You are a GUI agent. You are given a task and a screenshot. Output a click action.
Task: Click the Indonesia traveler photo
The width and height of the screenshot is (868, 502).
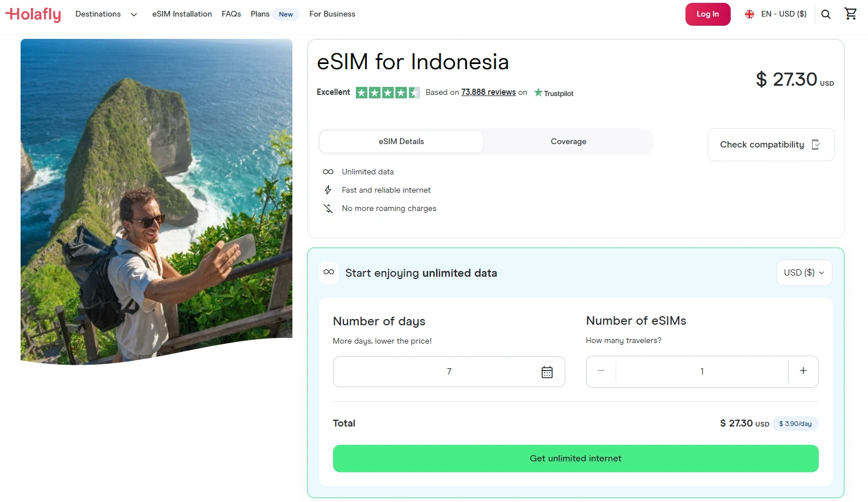click(x=156, y=200)
